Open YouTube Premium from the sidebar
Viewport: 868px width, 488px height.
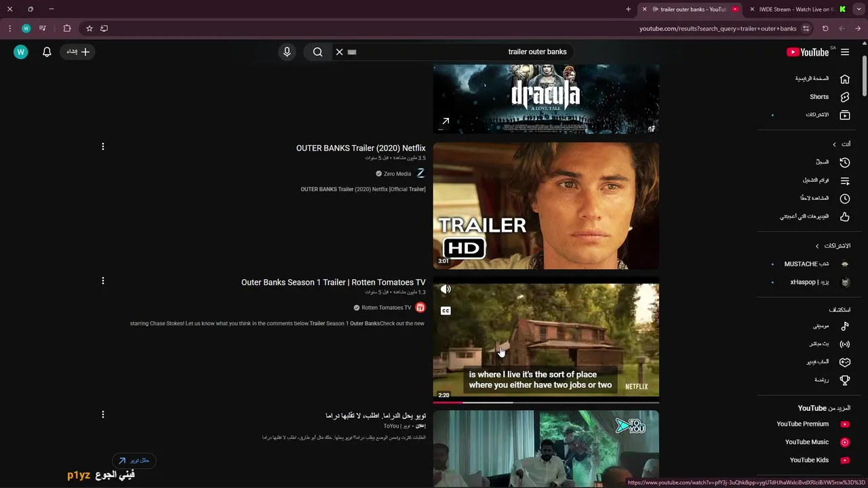click(x=813, y=424)
